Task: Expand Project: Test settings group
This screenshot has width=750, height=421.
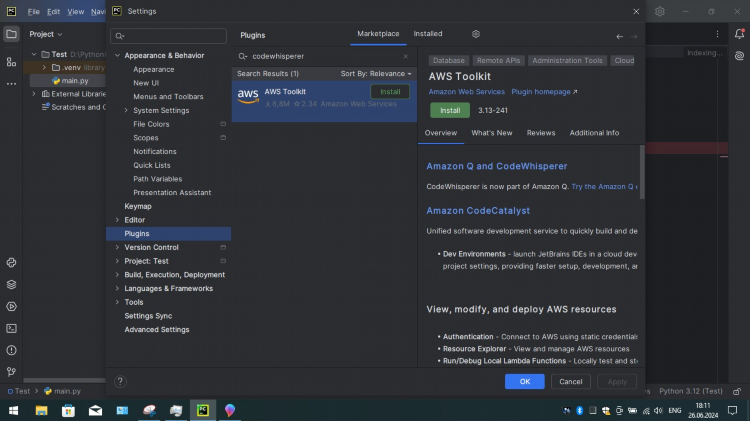Action: click(117, 261)
